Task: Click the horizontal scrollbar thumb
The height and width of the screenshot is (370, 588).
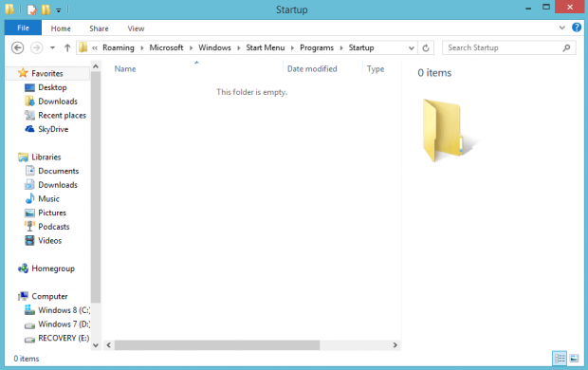Action: click(217, 344)
